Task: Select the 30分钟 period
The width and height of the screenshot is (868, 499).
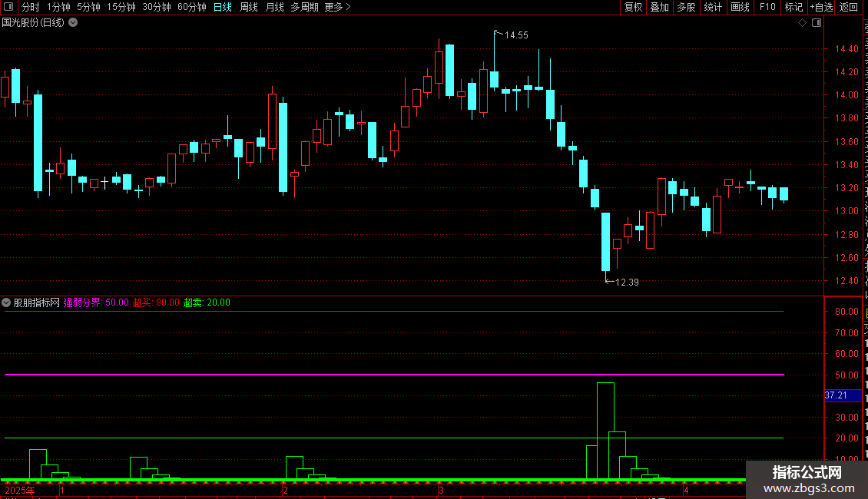Action: point(157,7)
